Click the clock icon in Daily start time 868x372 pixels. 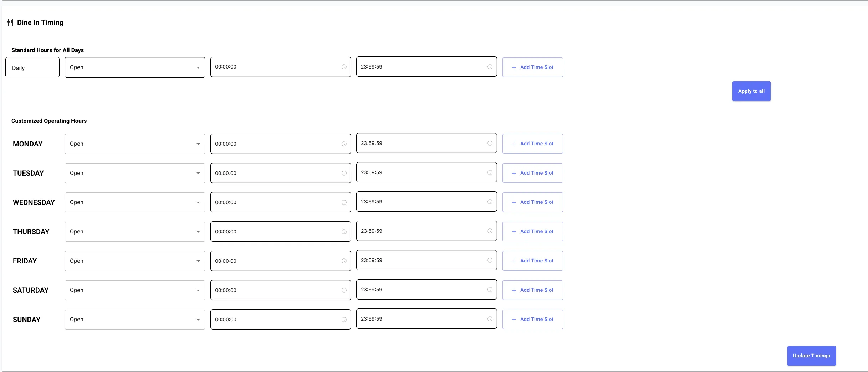coord(344,67)
